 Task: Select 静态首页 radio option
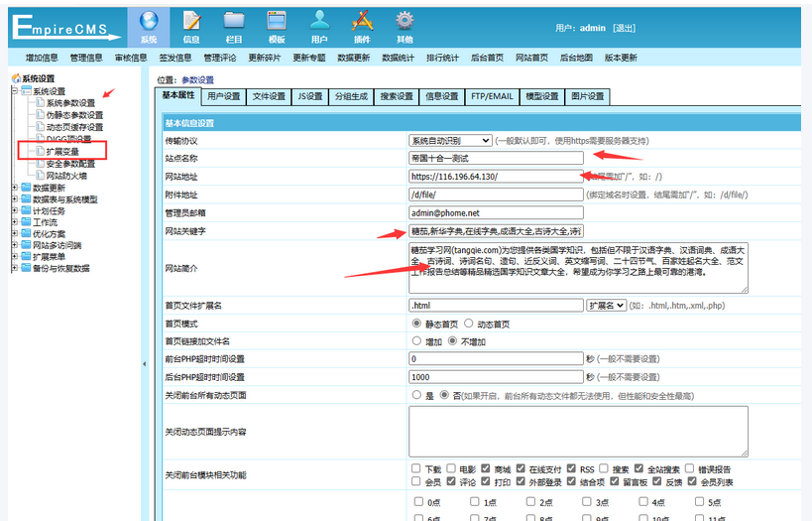point(416,323)
